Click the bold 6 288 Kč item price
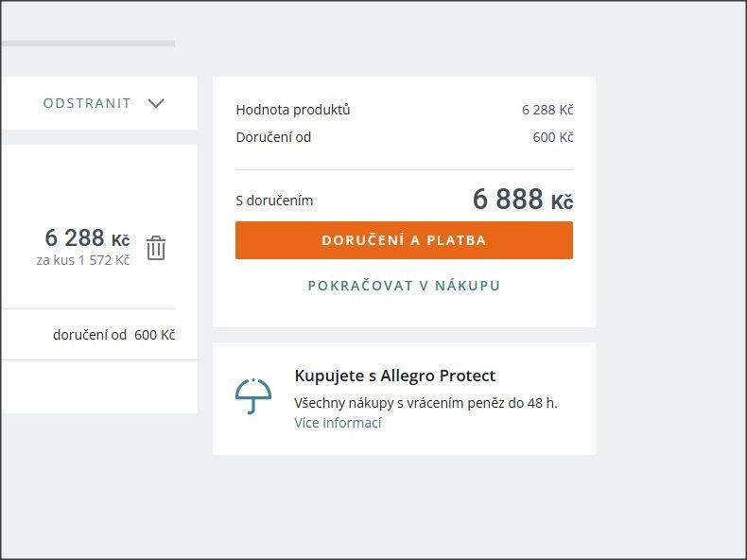The width and height of the screenshot is (747, 560). coord(87,237)
